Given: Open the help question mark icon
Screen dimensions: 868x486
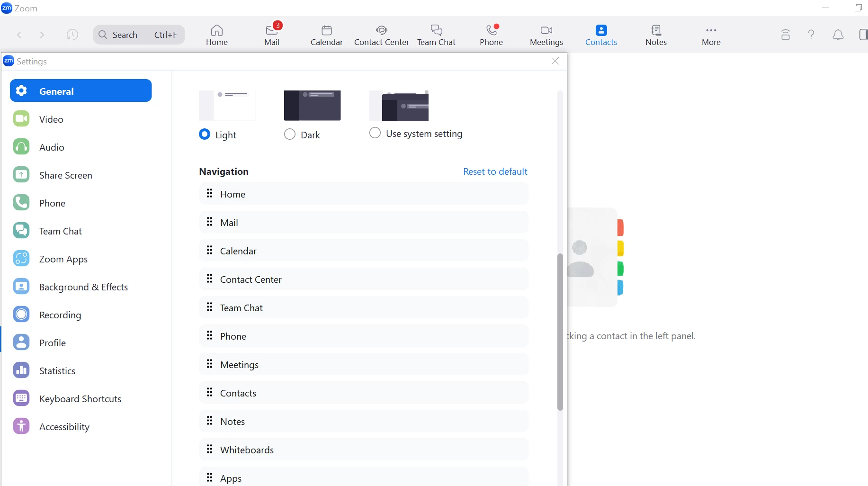Looking at the screenshot, I should coord(811,34).
